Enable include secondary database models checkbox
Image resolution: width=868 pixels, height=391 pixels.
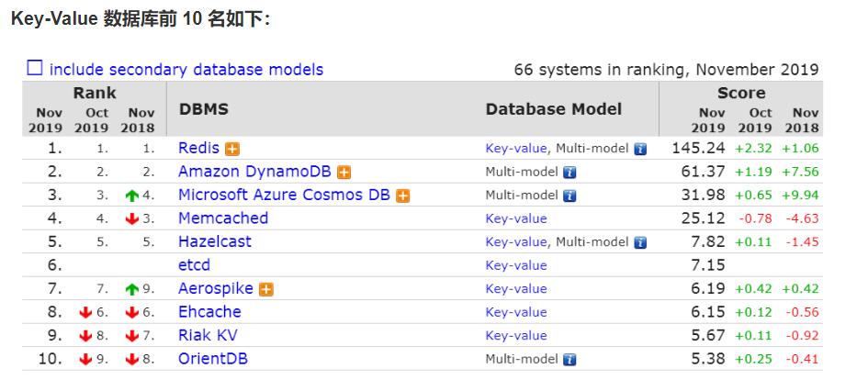(x=35, y=68)
